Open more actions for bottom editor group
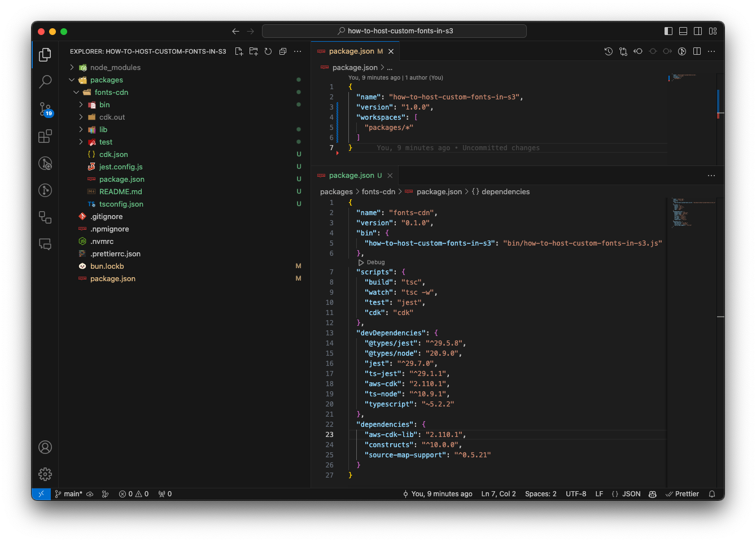 pos(711,176)
